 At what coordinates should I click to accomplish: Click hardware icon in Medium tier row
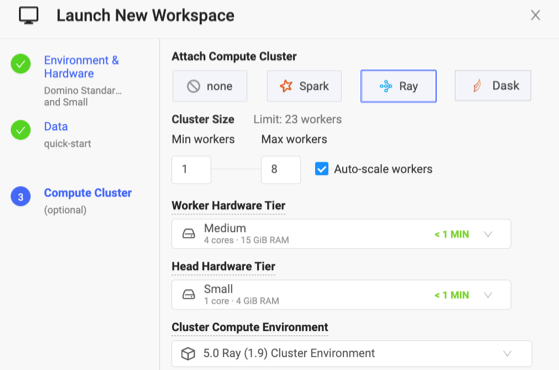(x=189, y=234)
